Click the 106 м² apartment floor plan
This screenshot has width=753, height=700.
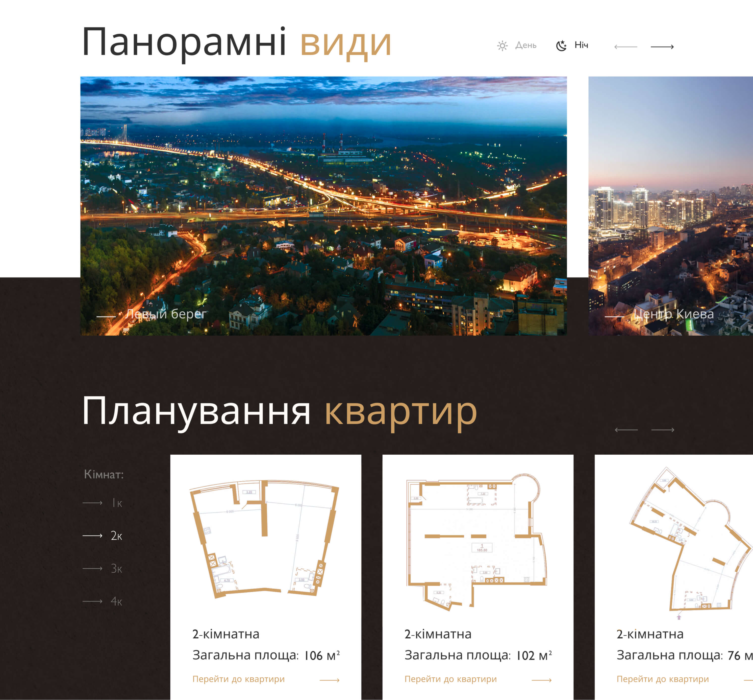pos(265,539)
